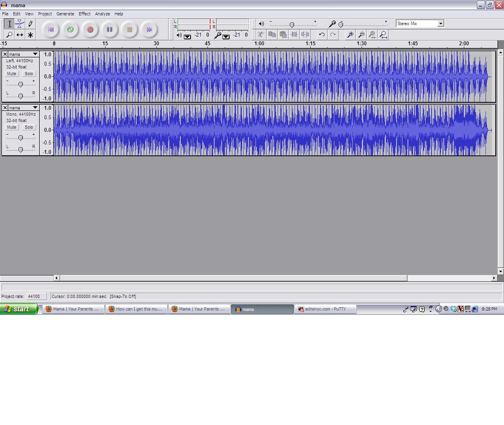Stop playback with the Stop button
The image size is (504, 425).
(130, 30)
